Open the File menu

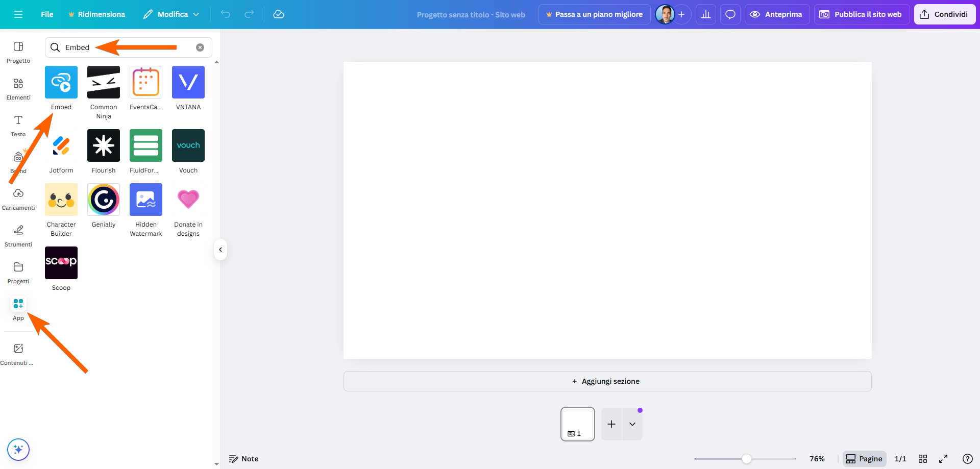click(47, 14)
